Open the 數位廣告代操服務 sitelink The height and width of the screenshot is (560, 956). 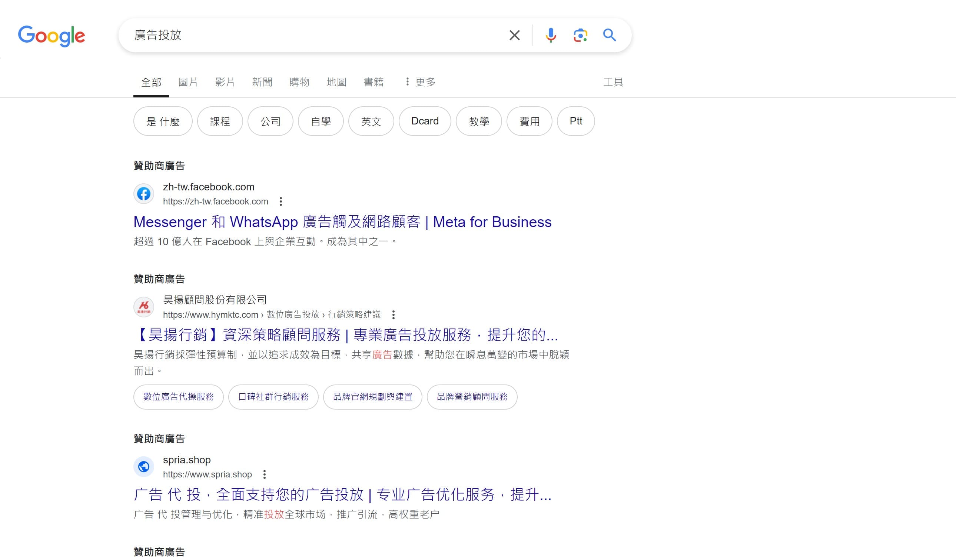click(x=179, y=397)
